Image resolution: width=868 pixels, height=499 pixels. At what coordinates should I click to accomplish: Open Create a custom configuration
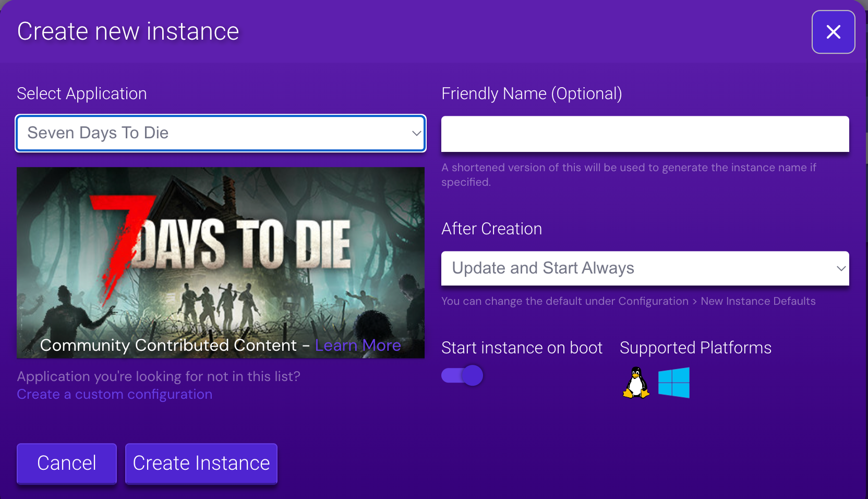pyautogui.click(x=114, y=394)
